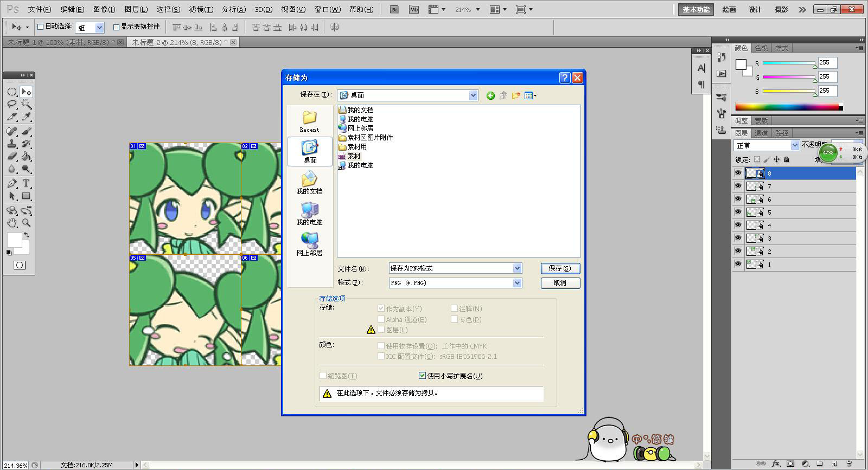The image size is (868, 470).
Task: Choose the Clone Stamp tool
Action: tap(12, 144)
